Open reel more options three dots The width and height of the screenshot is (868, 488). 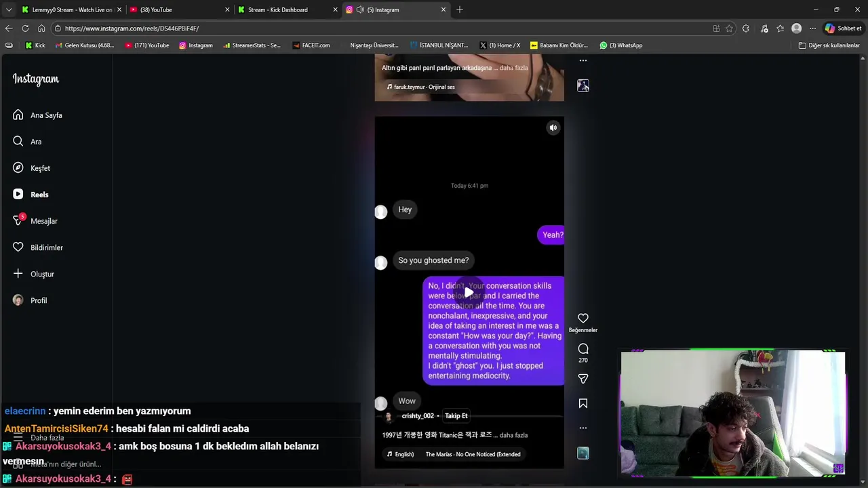pyautogui.click(x=583, y=428)
